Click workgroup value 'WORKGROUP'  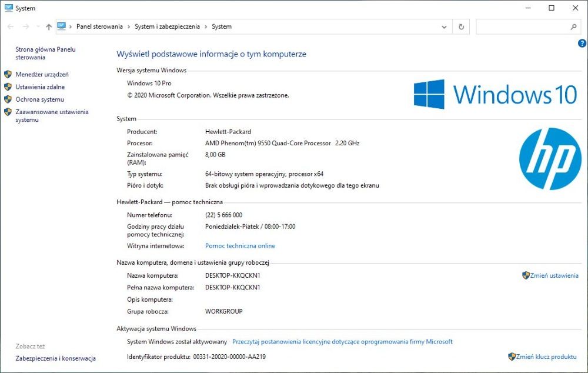[x=224, y=311]
